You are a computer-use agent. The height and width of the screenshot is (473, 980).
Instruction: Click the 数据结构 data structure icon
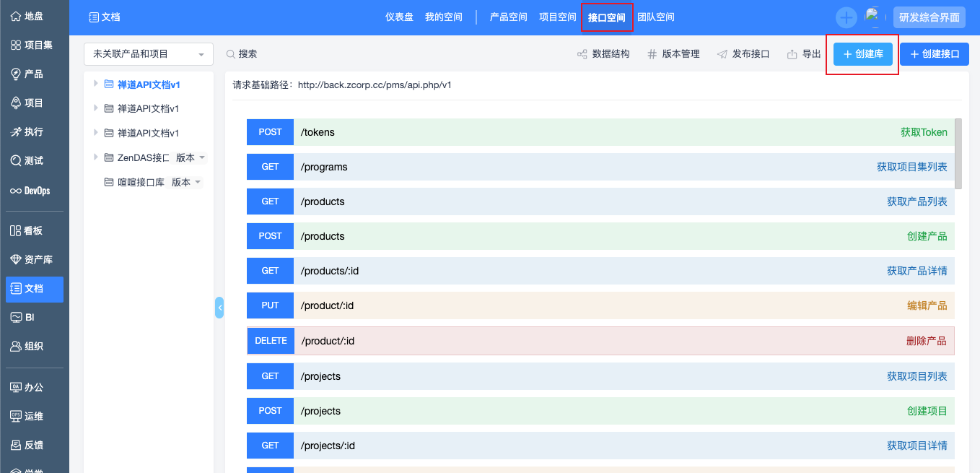582,54
